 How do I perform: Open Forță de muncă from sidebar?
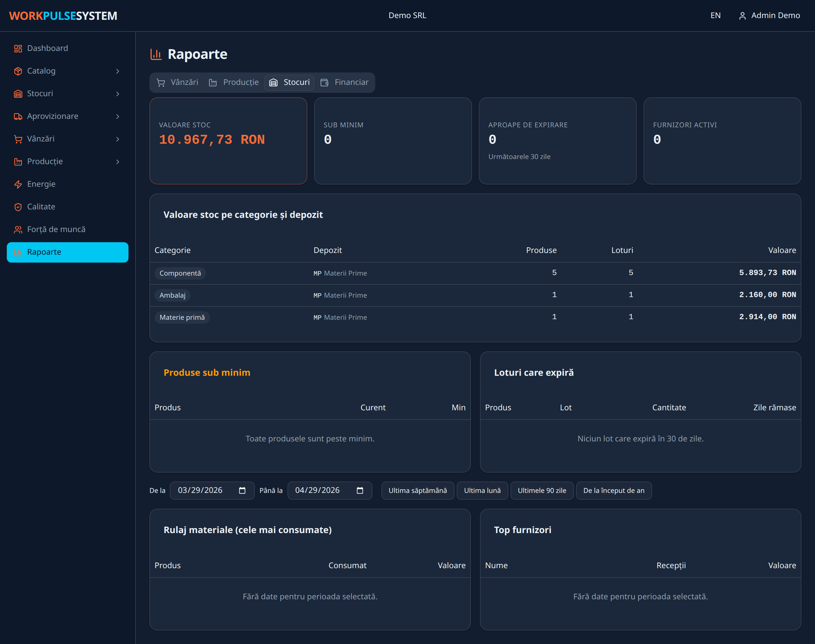click(x=68, y=230)
